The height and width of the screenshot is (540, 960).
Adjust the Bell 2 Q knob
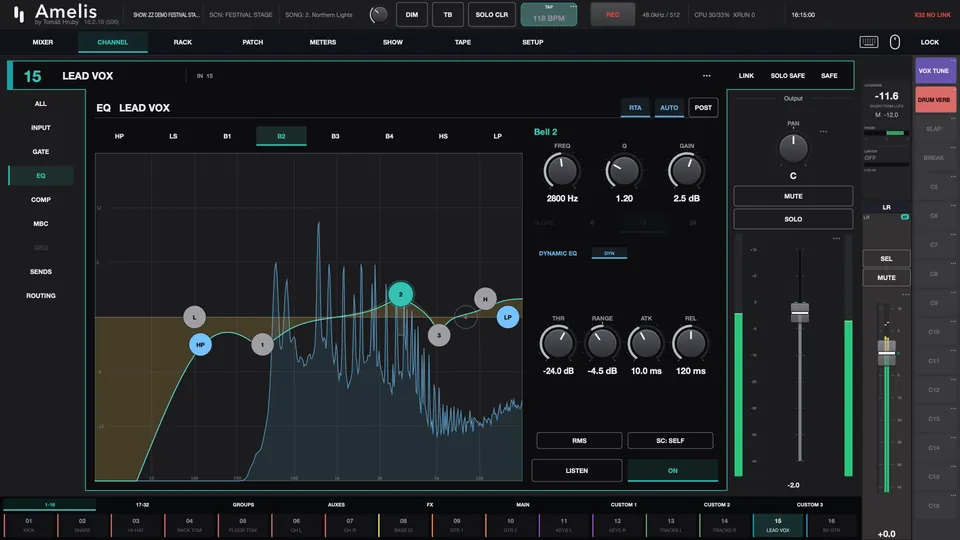tap(623, 171)
